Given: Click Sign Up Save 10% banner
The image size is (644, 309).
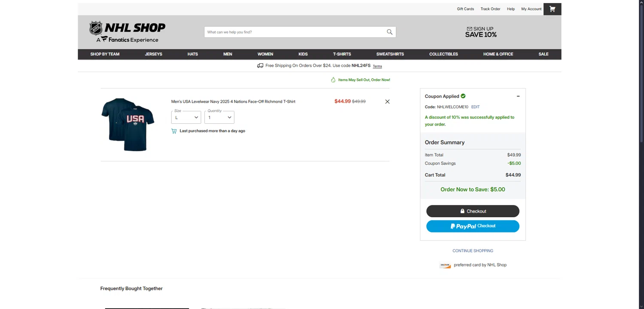Looking at the screenshot, I should pos(481,32).
